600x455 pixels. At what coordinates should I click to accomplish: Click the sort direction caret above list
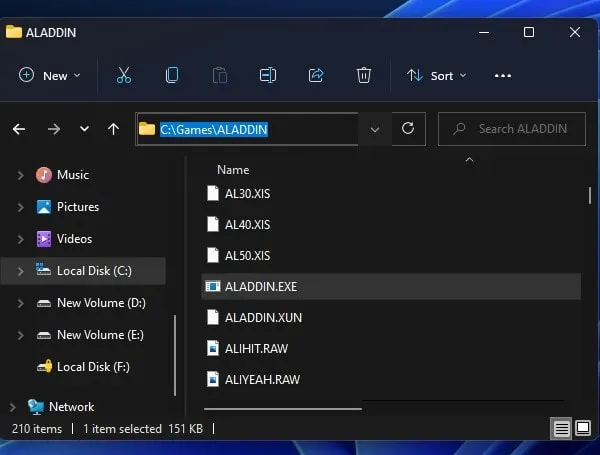(469, 159)
